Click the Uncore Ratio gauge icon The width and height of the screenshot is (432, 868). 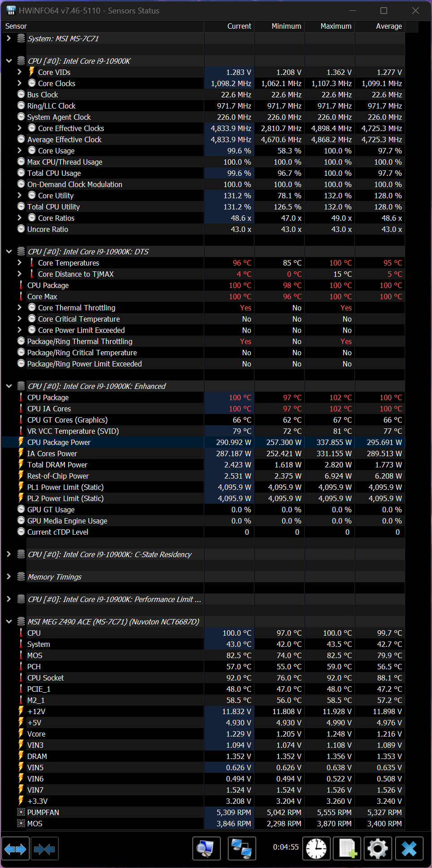coord(21,229)
